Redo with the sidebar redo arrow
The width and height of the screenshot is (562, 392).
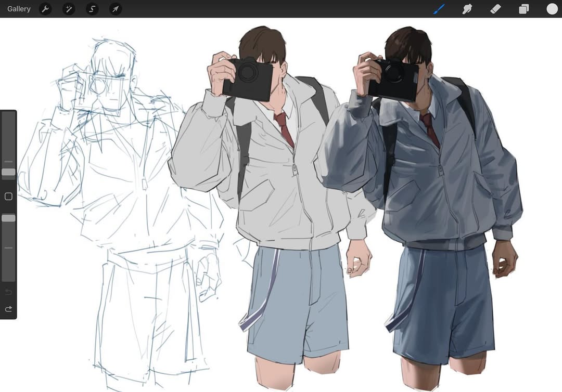pos(8,309)
